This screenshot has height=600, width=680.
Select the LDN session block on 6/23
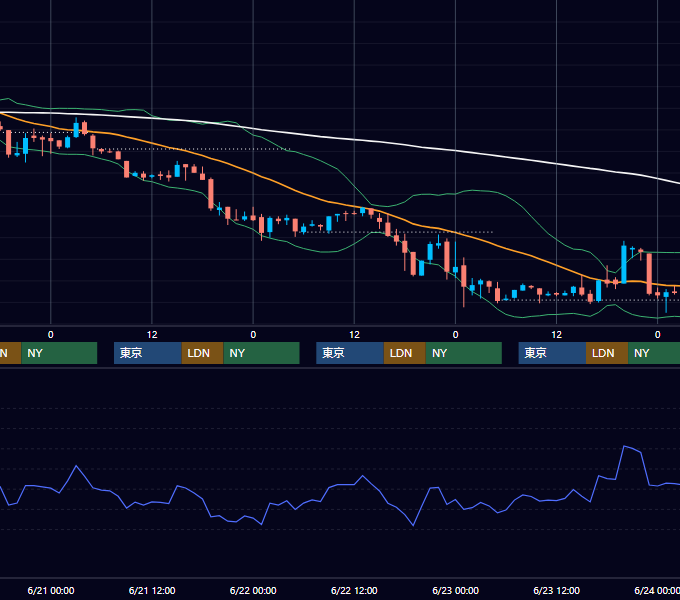click(x=607, y=353)
